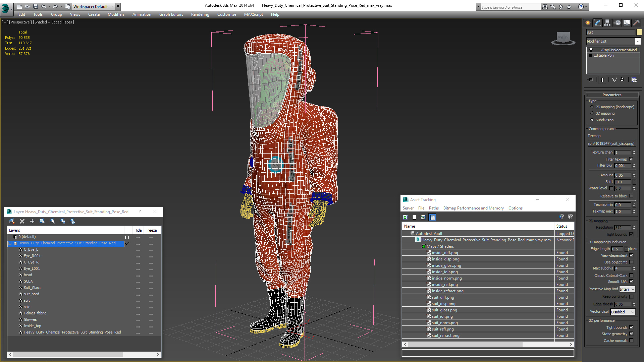Viewport: 644px width, 362px height.
Task: Open the Rendering menu
Action: 200,14
